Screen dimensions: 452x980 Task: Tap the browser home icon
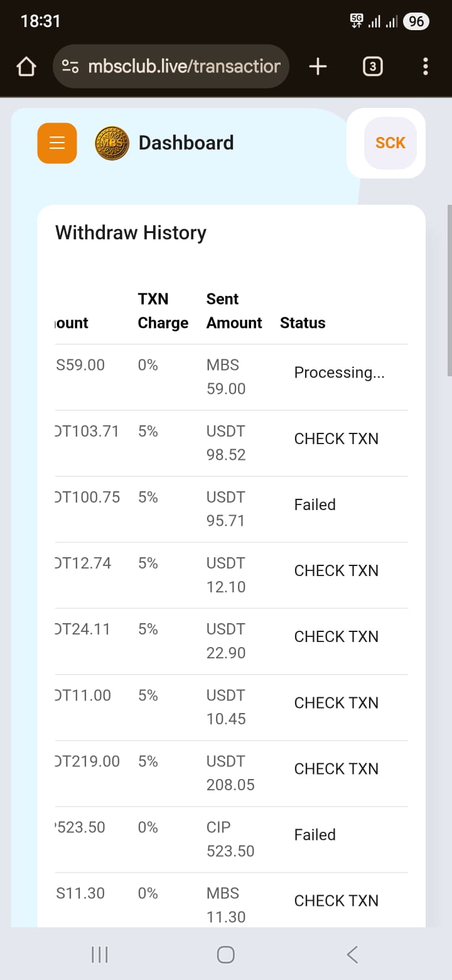pyautogui.click(x=26, y=67)
